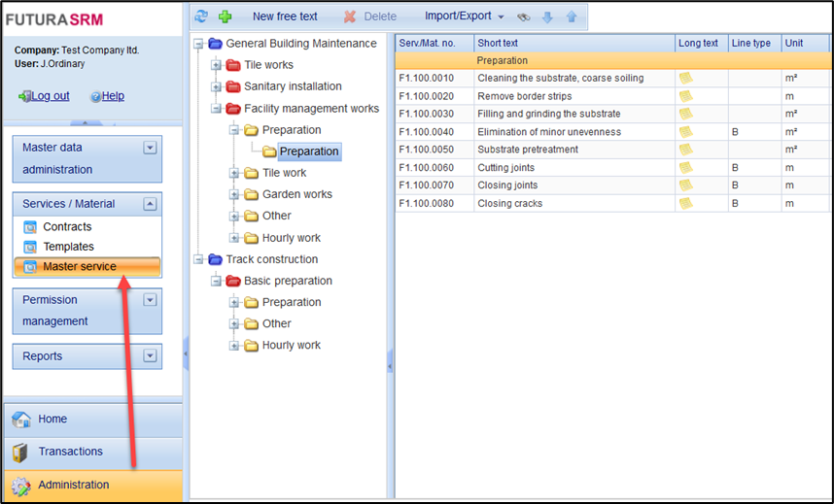Switch to the Transactions section
Image resolution: width=834 pixels, height=504 pixels.
tap(70, 452)
